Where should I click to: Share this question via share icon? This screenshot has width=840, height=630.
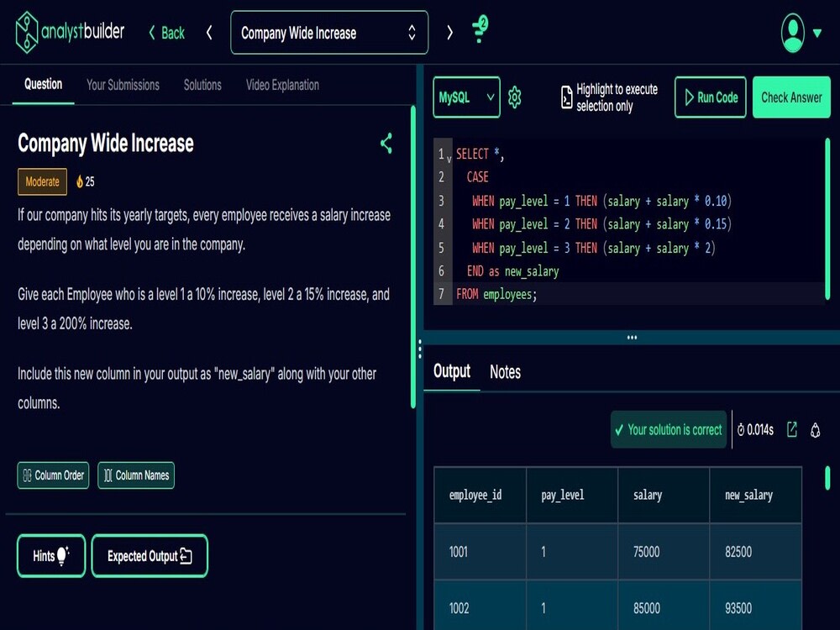(x=386, y=144)
